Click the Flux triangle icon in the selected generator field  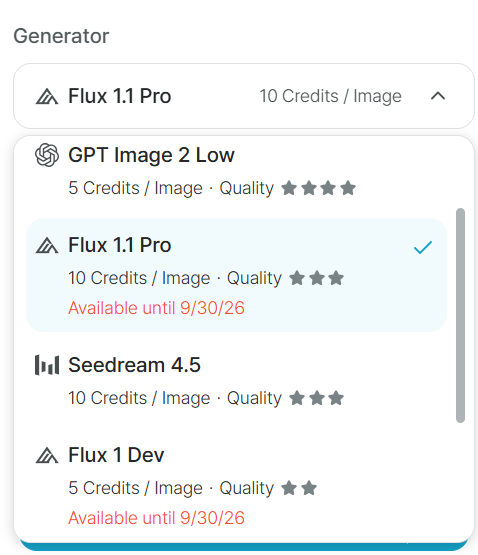47,97
